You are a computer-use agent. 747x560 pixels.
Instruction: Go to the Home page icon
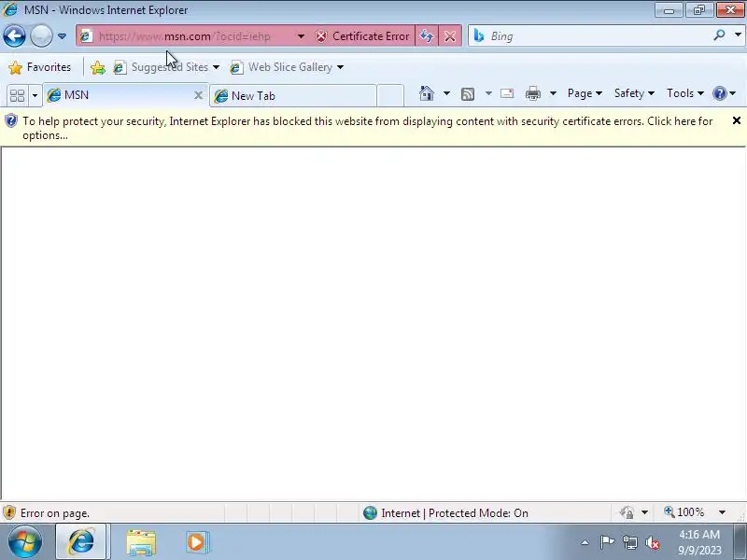click(427, 93)
